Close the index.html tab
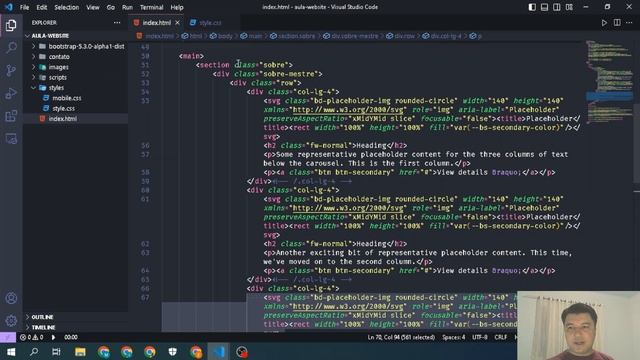Image resolution: width=640 pixels, height=360 pixels. 177,23
